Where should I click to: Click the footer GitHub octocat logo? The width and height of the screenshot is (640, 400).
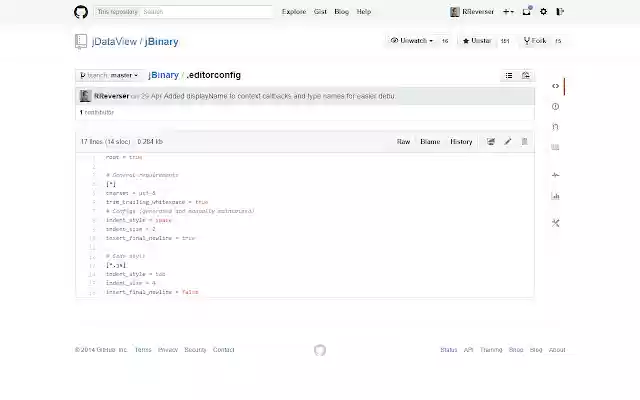[320, 350]
